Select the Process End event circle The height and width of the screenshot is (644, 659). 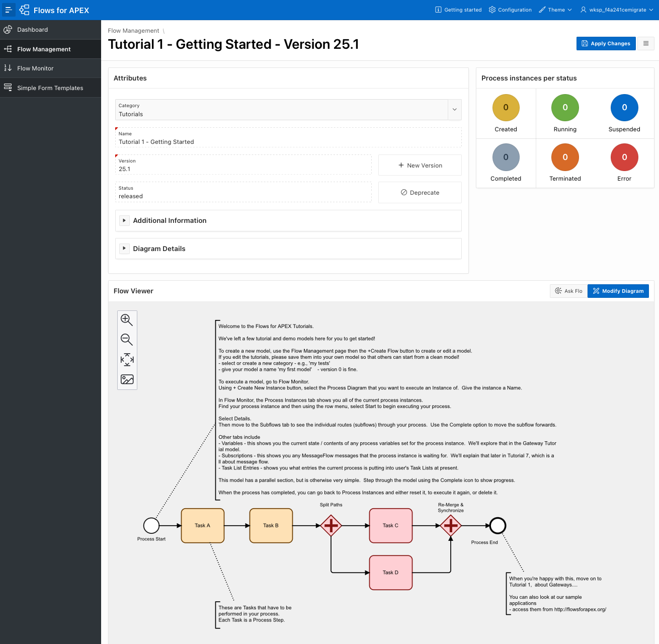[498, 526]
